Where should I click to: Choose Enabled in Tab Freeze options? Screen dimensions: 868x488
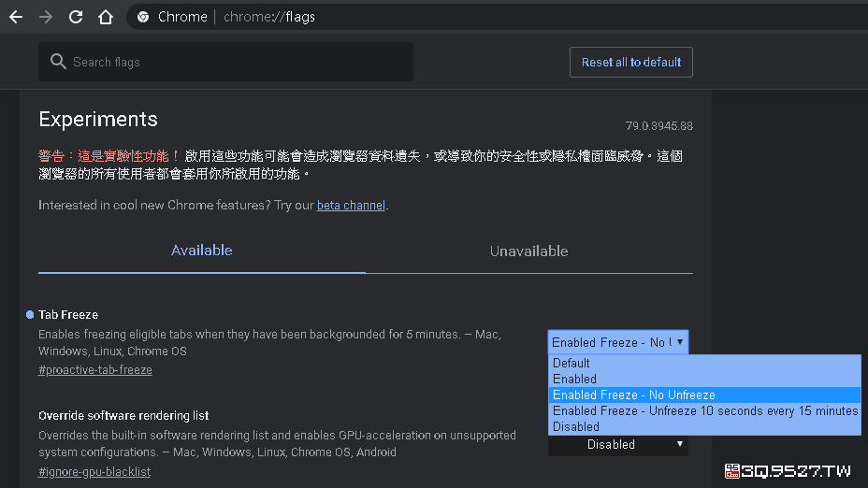[x=704, y=379]
